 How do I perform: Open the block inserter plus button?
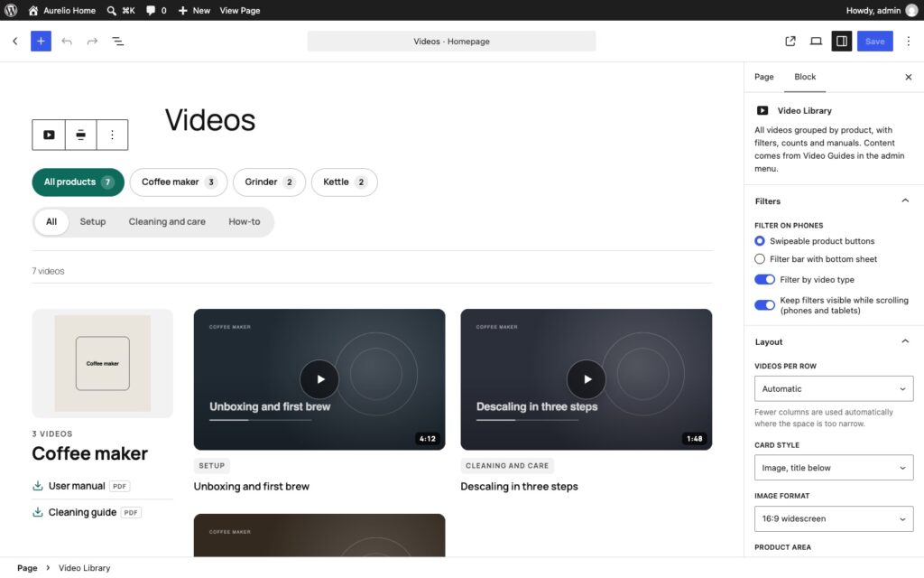click(41, 42)
